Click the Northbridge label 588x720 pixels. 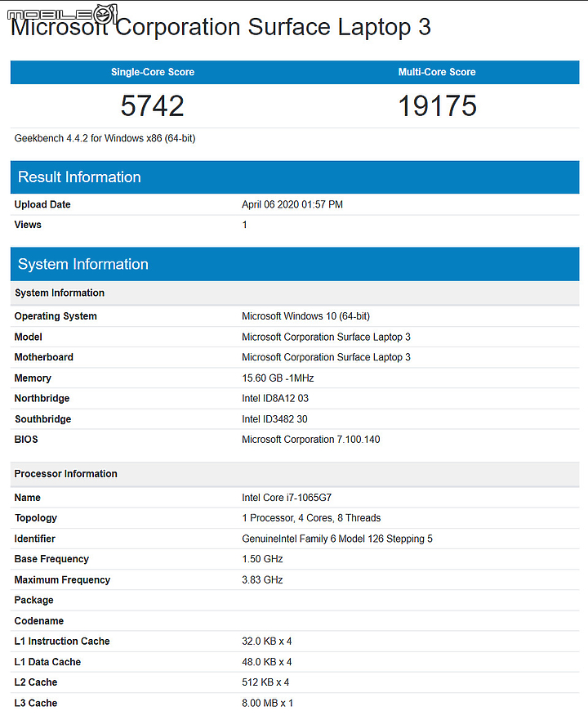42,398
